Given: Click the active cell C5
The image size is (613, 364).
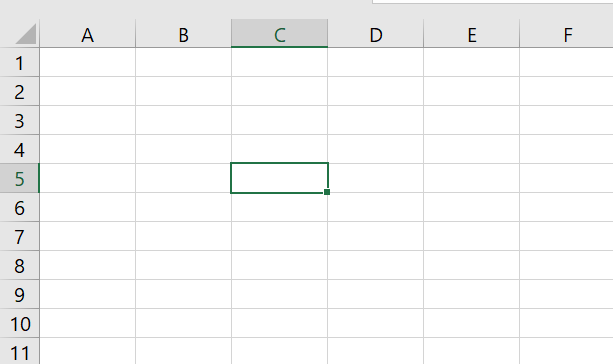Looking at the screenshot, I should coord(280,178).
